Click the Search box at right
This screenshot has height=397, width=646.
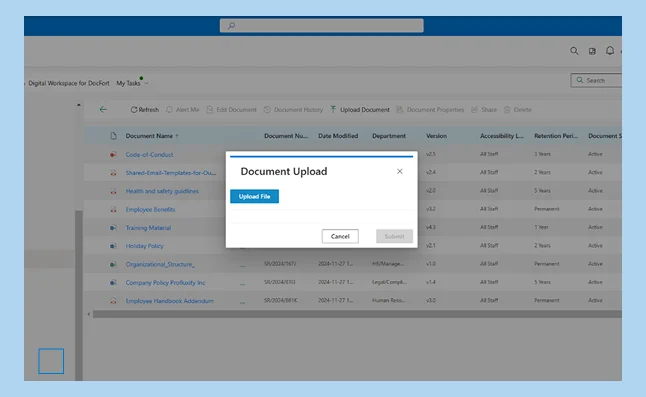[x=596, y=80]
